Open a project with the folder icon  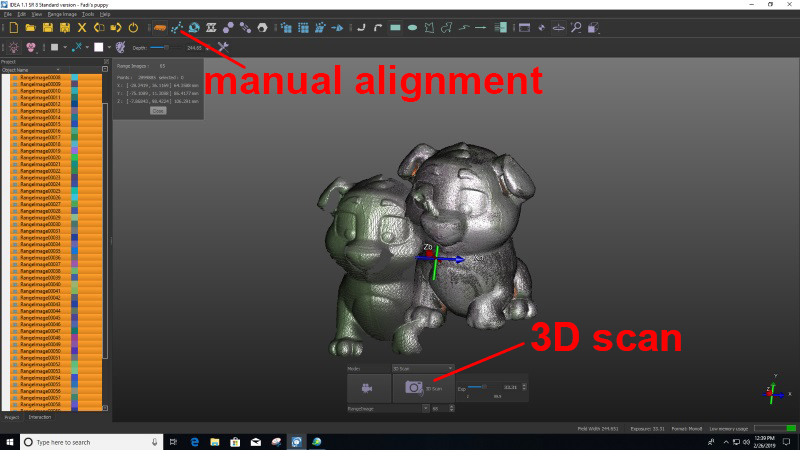(x=31, y=28)
